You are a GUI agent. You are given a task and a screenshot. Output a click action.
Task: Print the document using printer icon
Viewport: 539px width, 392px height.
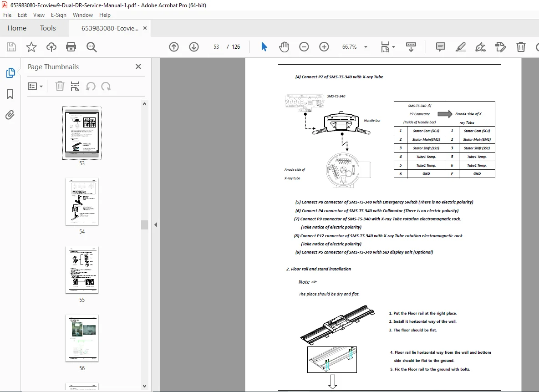[x=71, y=47]
